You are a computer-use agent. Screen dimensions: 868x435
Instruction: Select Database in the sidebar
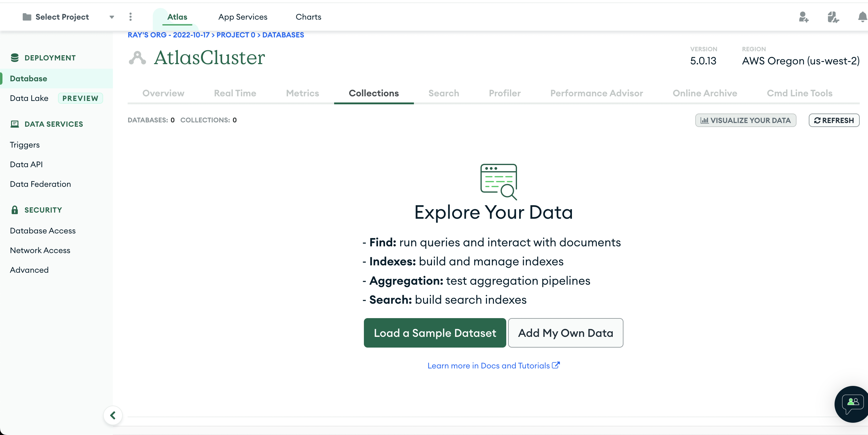point(56,79)
